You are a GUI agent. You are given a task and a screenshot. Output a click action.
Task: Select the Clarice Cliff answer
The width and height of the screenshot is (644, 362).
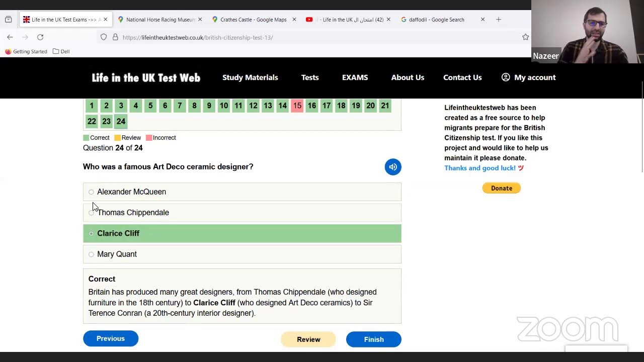(x=242, y=233)
